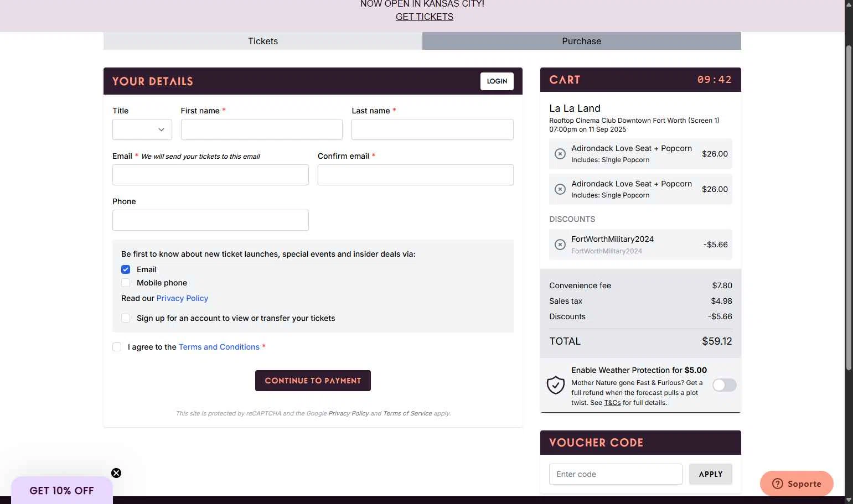Click the Enter code voucher field
The height and width of the screenshot is (504, 853).
pyautogui.click(x=616, y=474)
